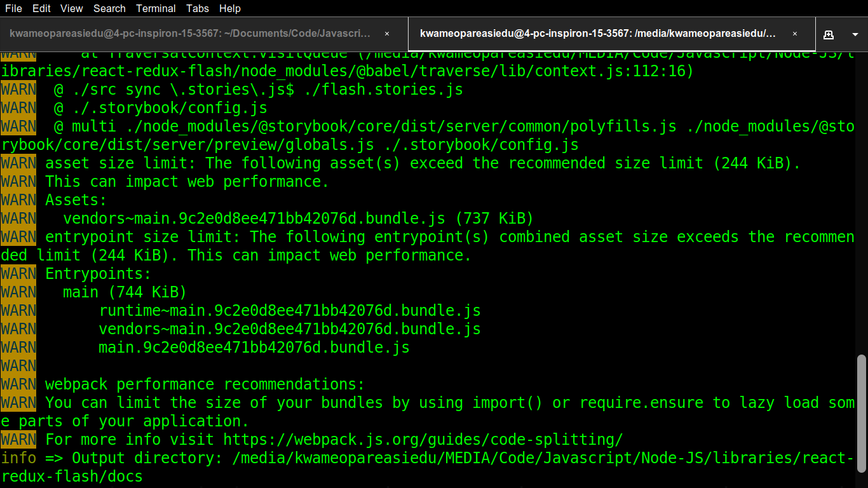Click the 'Output directory:' text

[147, 458]
